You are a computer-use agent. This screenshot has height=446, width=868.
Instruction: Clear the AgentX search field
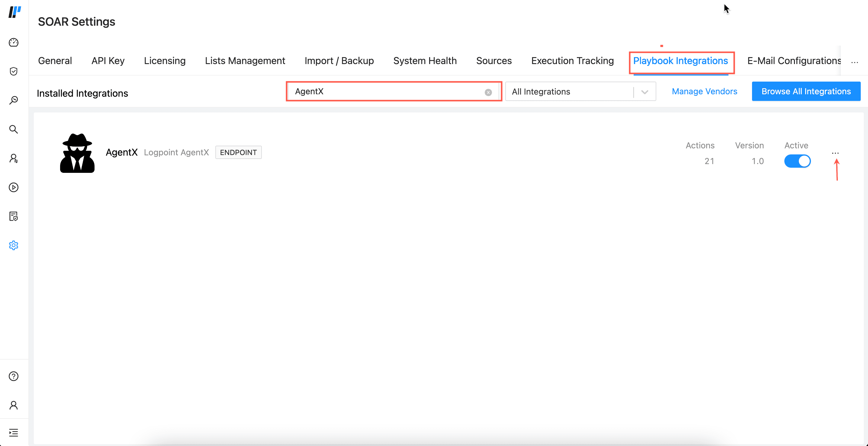[488, 92]
